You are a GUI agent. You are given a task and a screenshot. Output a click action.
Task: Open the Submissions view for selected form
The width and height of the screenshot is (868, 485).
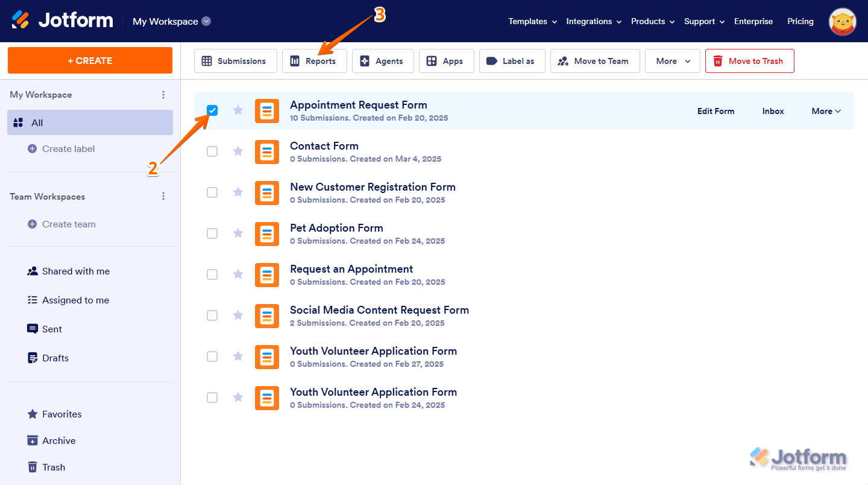(235, 61)
